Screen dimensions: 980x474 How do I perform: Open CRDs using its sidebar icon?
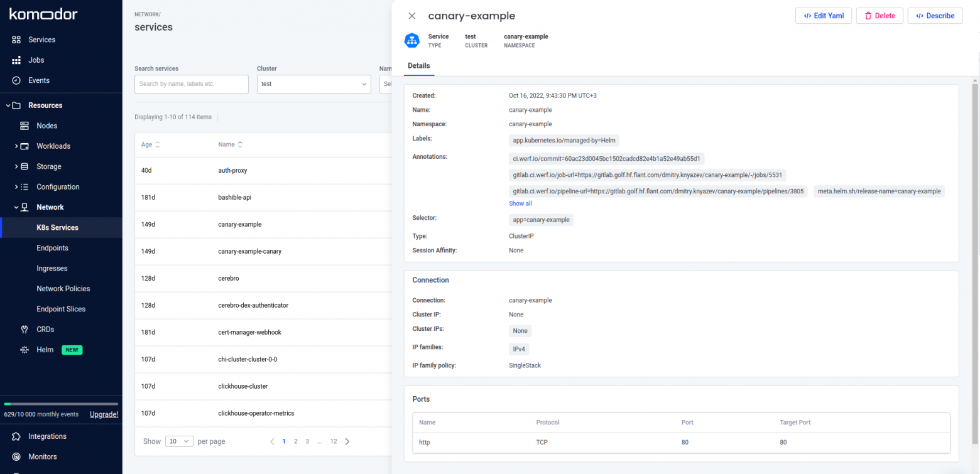coord(24,329)
